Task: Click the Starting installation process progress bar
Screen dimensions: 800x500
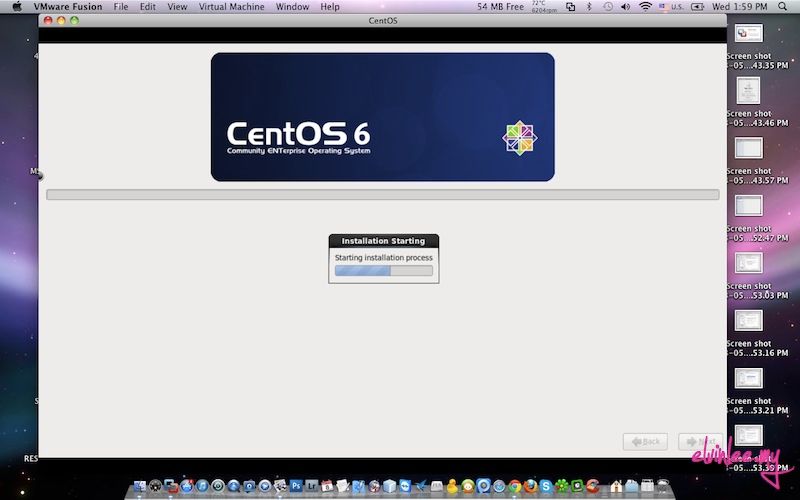Action: [x=384, y=271]
